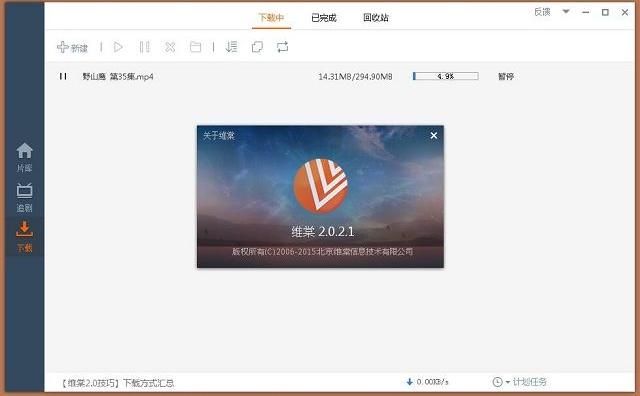
Task: Open the 回收站 recycle bin tab
Action: (x=376, y=18)
